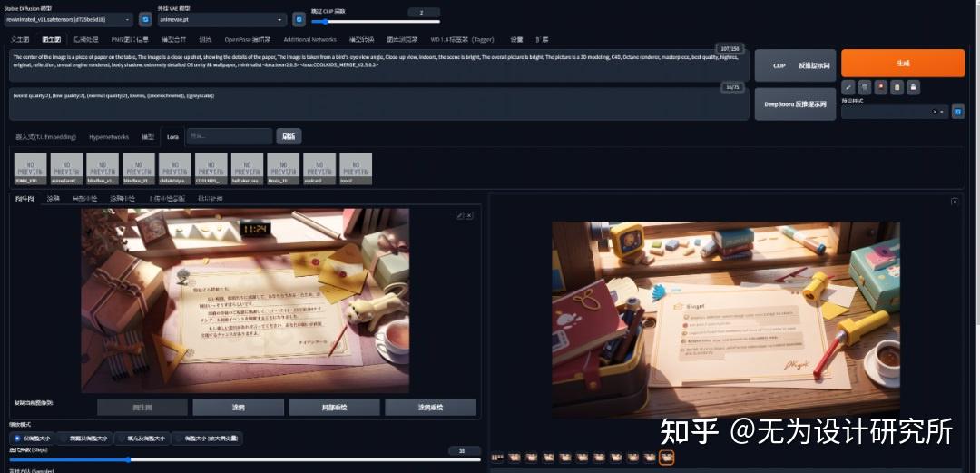Open the WD 1.4 Tagger tab

click(463, 39)
